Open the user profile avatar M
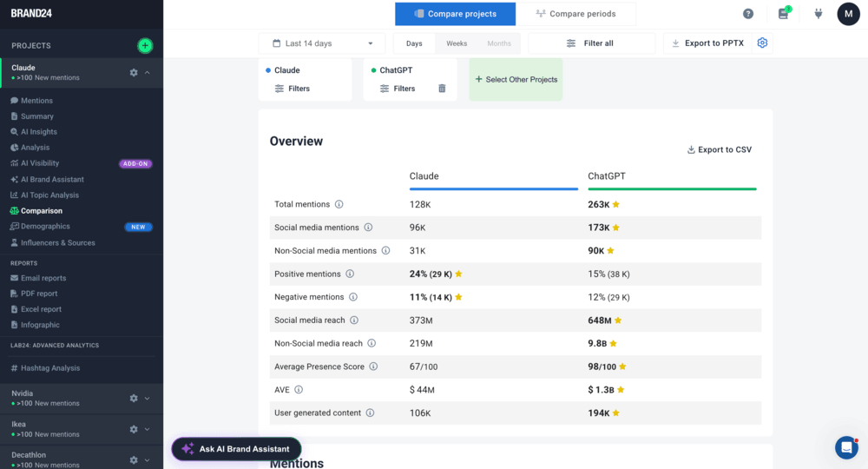This screenshot has height=469, width=868. pos(848,14)
